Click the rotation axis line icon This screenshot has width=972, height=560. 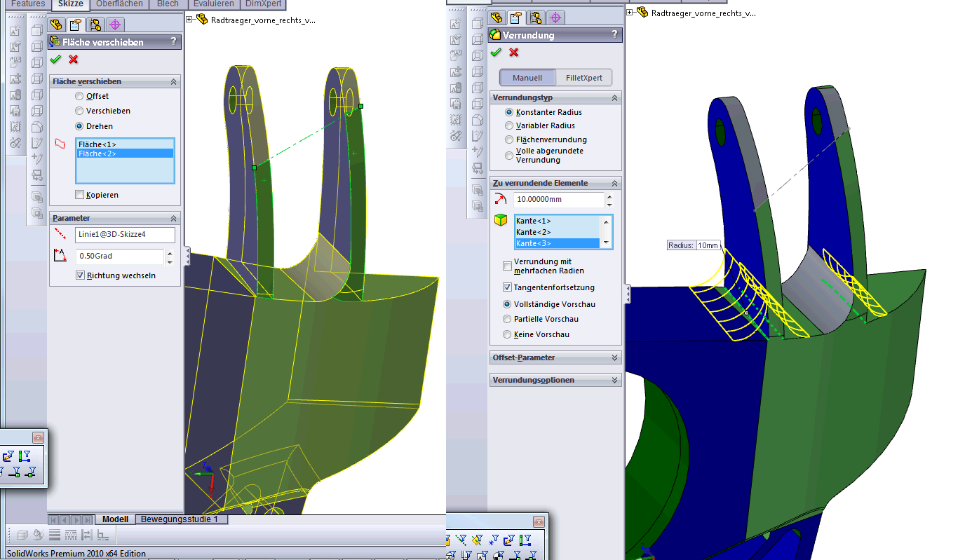pyautogui.click(x=60, y=233)
